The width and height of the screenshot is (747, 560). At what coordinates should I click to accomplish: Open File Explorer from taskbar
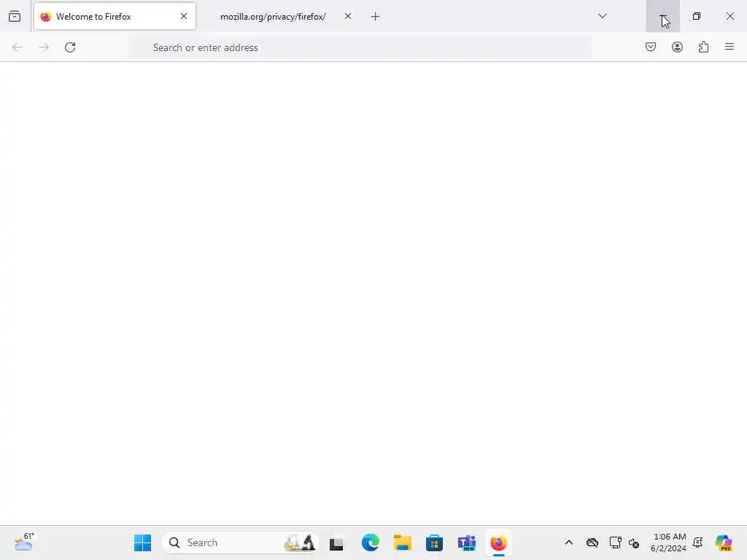pyautogui.click(x=403, y=542)
